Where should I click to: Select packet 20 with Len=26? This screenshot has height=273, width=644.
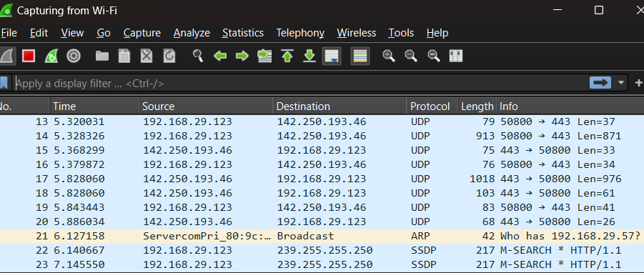click(322, 222)
